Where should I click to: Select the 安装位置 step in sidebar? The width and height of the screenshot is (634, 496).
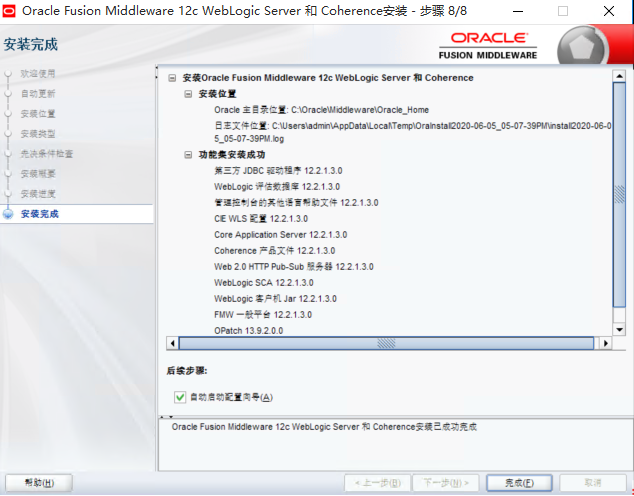[38, 114]
